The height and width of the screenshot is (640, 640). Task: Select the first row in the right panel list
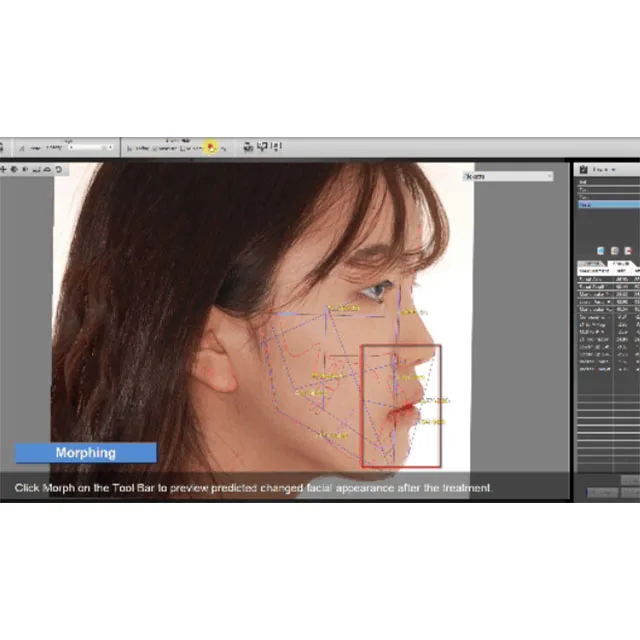click(608, 182)
